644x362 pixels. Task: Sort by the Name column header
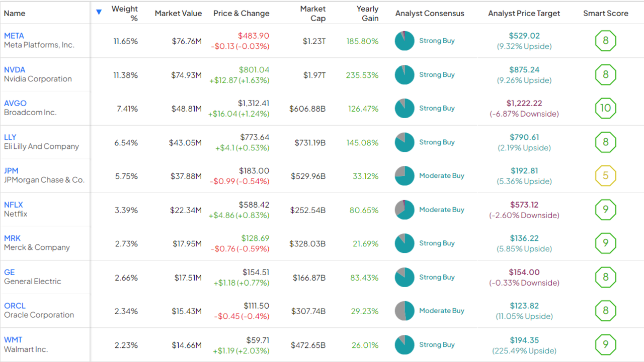15,13
